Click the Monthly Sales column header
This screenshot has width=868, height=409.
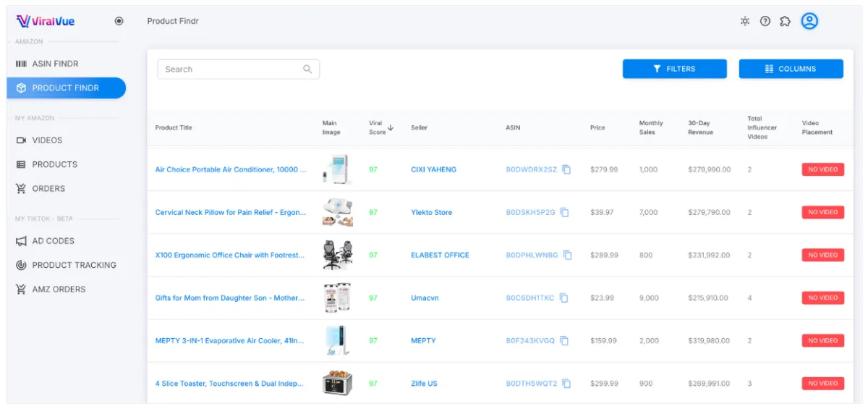click(x=651, y=127)
